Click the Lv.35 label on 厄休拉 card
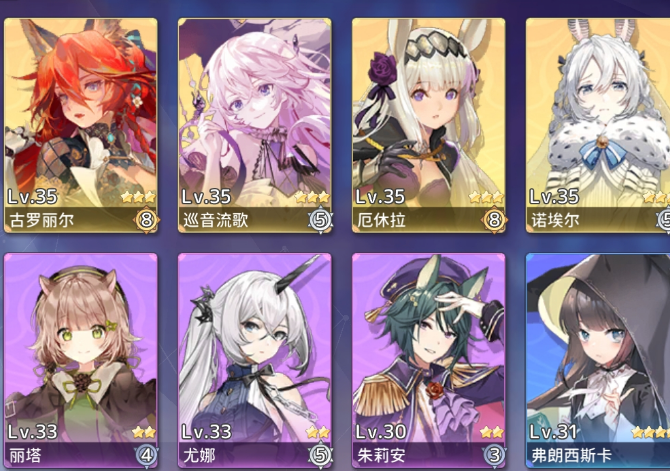The image size is (670, 471). [x=380, y=197]
